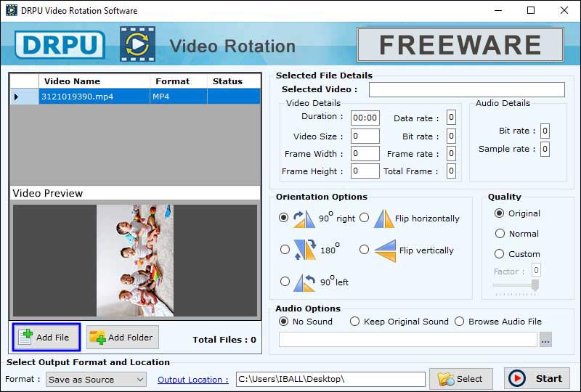
Task: Click Select to choose output folder
Action: click(461, 379)
